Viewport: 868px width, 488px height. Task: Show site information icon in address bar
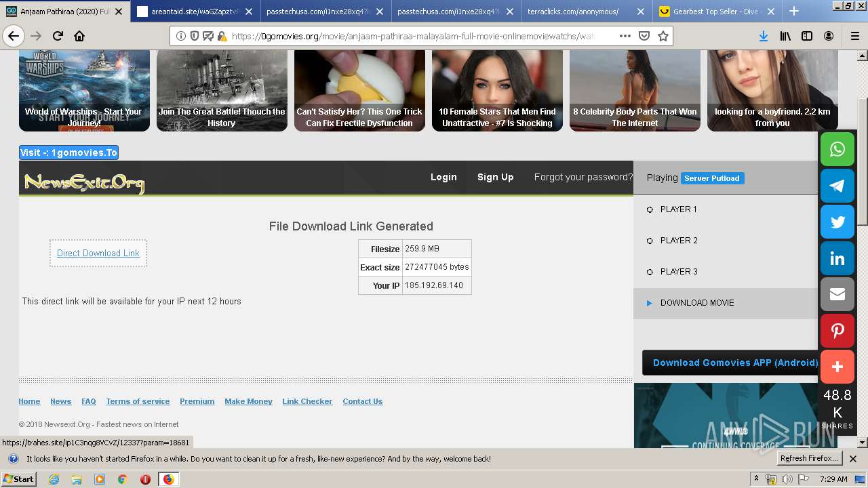[181, 36]
